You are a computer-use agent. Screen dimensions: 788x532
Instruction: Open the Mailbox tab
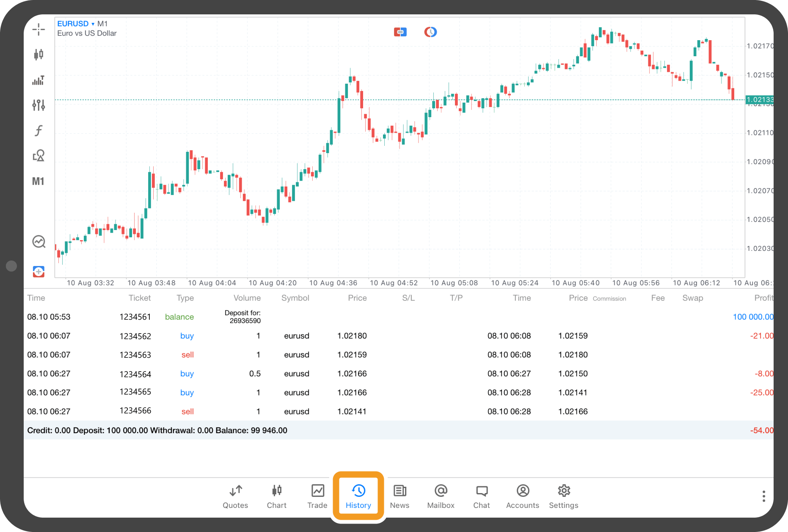click(441, 496)
